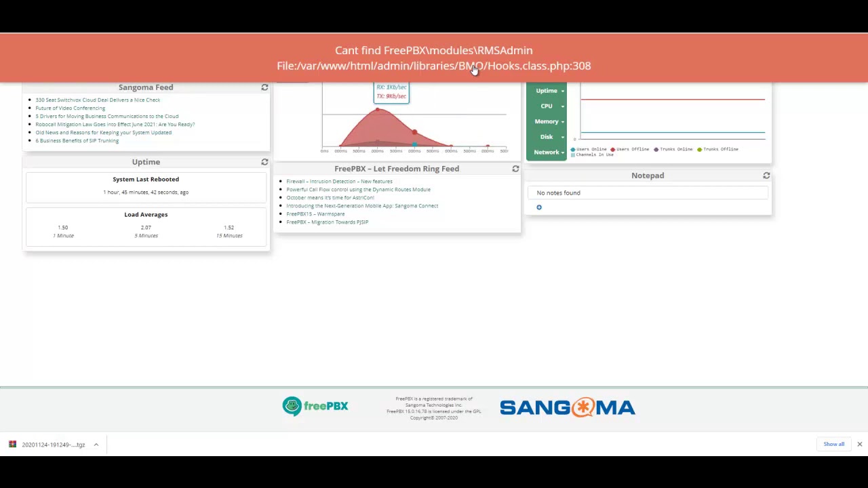The width and height of the screenshot is (868, 488).
Task: Open 'Introducing the Next-Generation Mobile App' link
Action: coord(362,205)
